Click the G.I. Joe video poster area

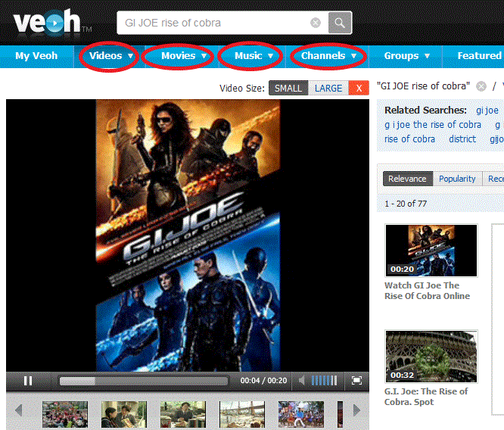coord(188,235)
